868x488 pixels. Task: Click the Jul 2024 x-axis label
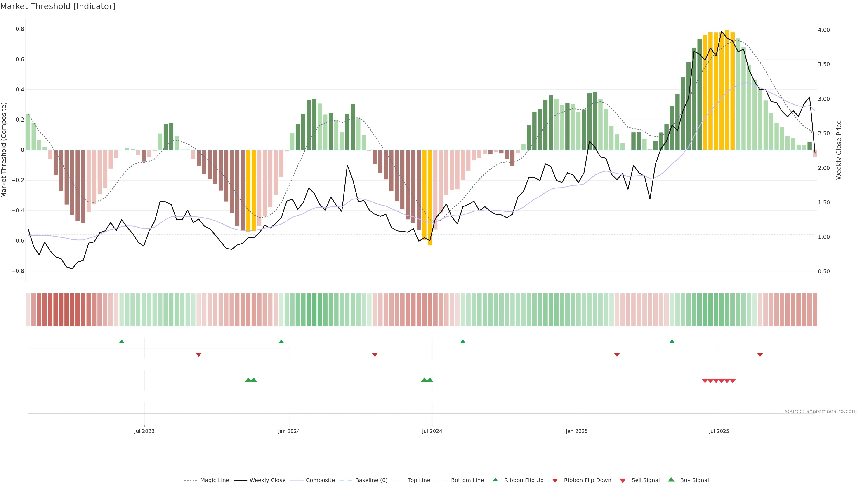point(432,431)
